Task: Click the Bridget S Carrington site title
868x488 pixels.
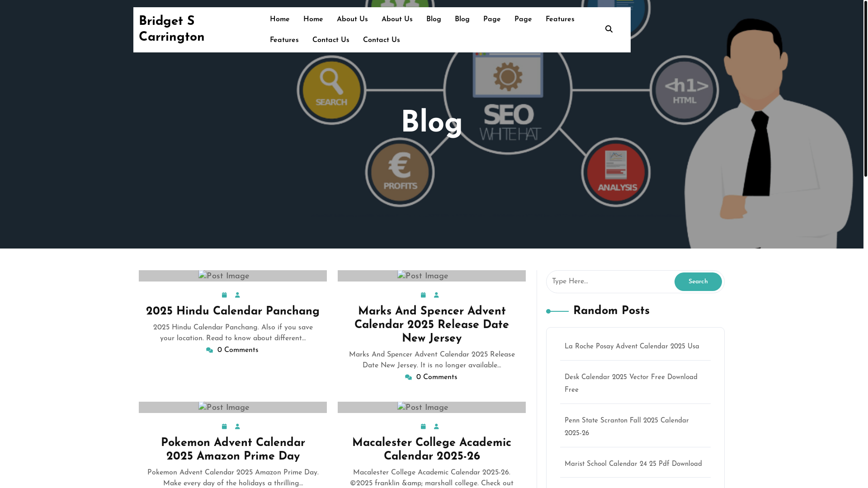Action: (x=171, y=29)
